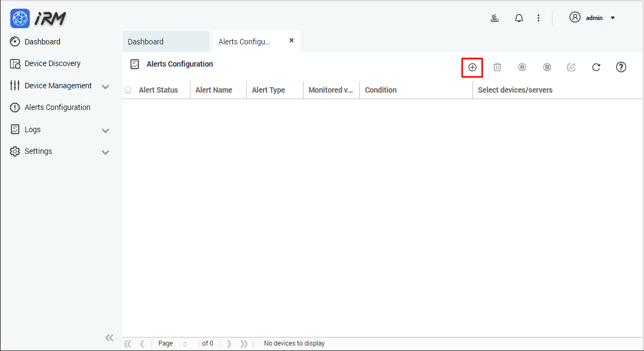Open Device Discovery from the sidebar
This screenshot has width=644, height=351.
52,63
